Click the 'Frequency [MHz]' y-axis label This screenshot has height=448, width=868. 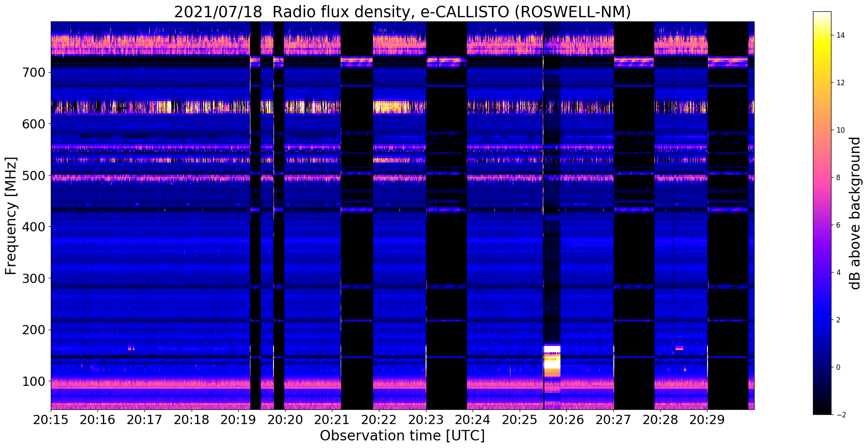(11, 216)
